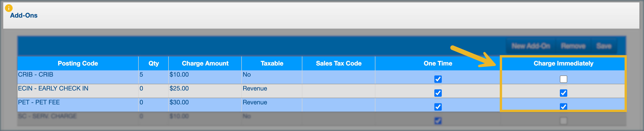Toggle One Time checkbox for CRIB row
Viewport: 644px width, 131px height.
[438, 79]
